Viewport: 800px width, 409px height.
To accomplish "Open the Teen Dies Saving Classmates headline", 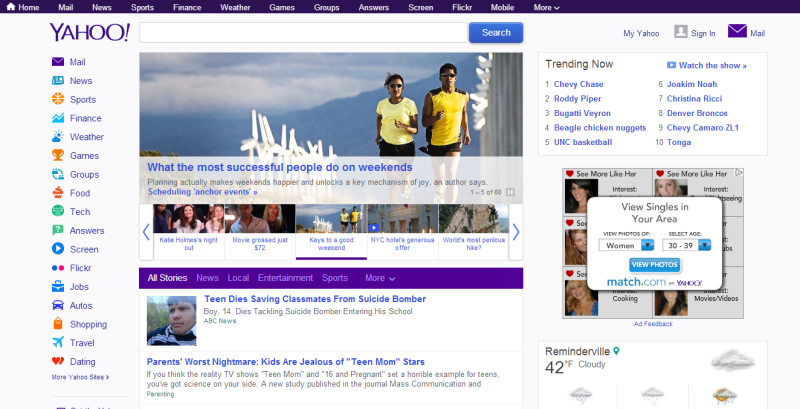I will [315, 299].
